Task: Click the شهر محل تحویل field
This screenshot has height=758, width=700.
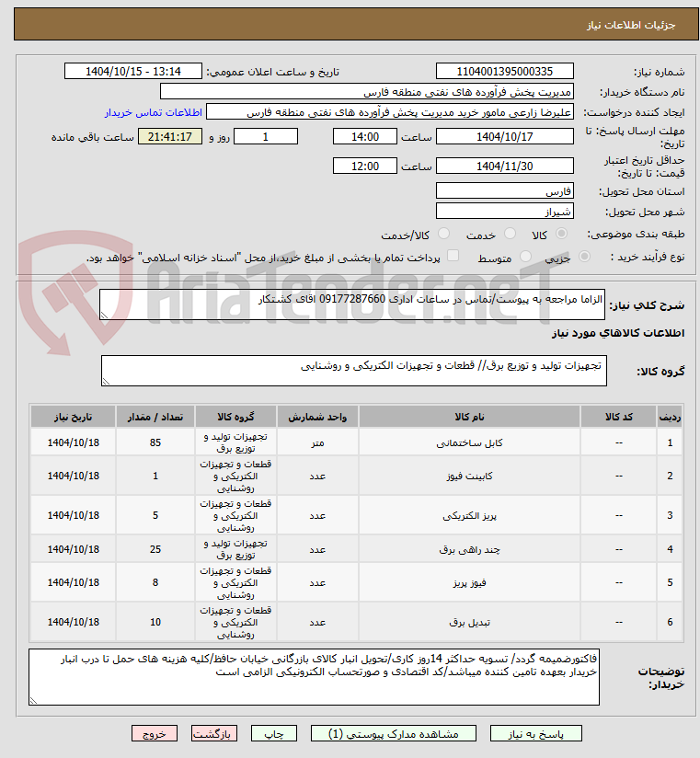Action: coord(505,212)
